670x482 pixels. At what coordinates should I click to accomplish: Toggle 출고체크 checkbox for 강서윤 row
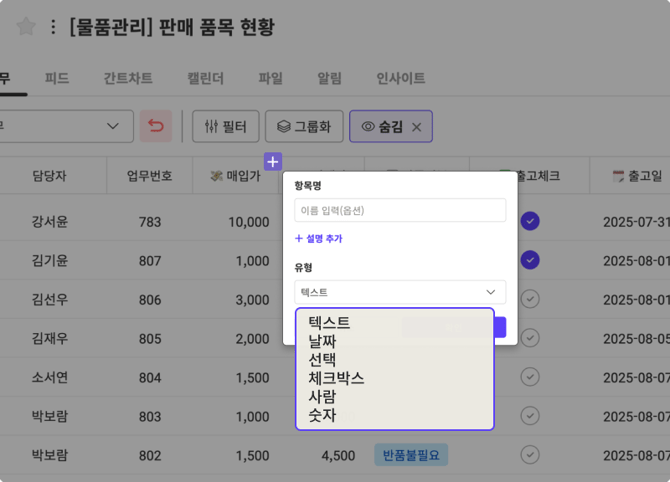pyautogui.click(x=531, y=221)
